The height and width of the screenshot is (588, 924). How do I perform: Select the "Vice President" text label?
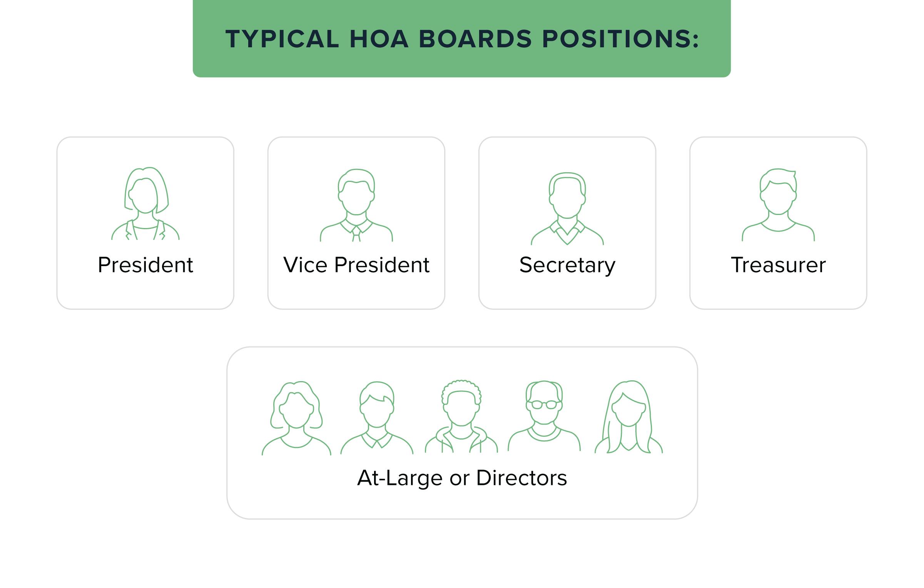click(x=356, y=265)
